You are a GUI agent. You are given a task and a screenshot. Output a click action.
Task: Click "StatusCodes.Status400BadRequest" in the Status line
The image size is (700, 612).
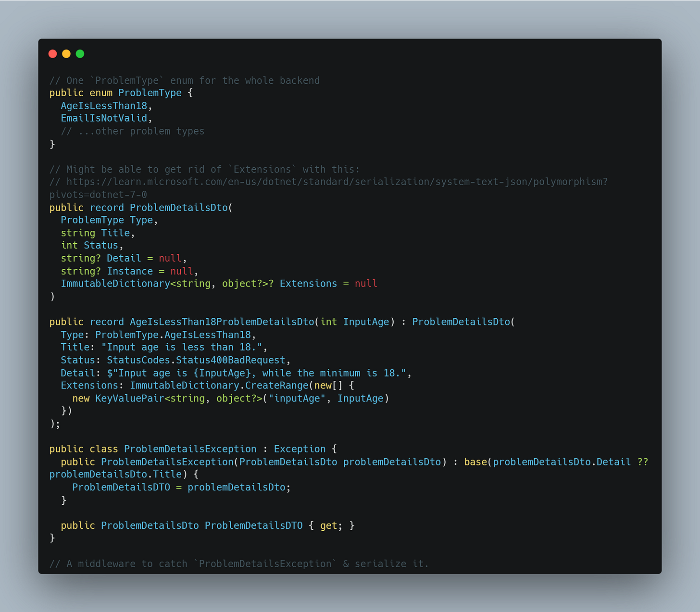pyautogui.click(x=196, y=360)
